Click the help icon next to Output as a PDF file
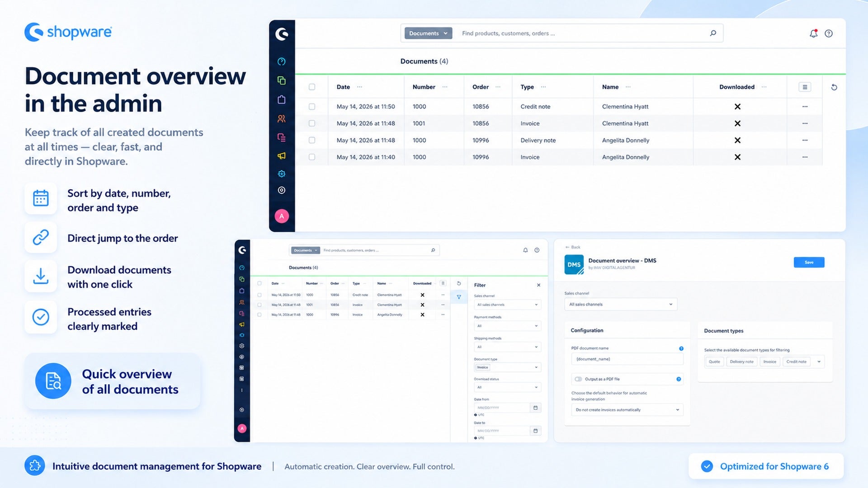The width and height of the screenshot is (868, 488). coord(679,379)
